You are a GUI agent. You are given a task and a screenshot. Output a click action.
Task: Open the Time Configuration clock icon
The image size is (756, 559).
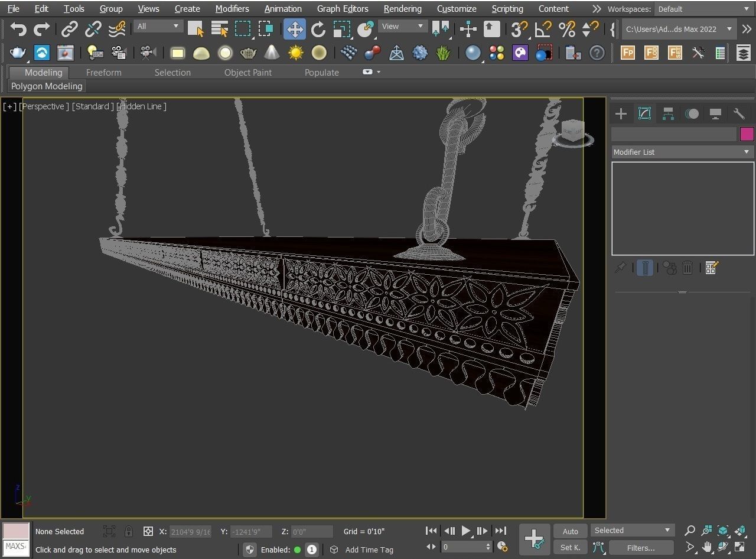tap(502, 547)
